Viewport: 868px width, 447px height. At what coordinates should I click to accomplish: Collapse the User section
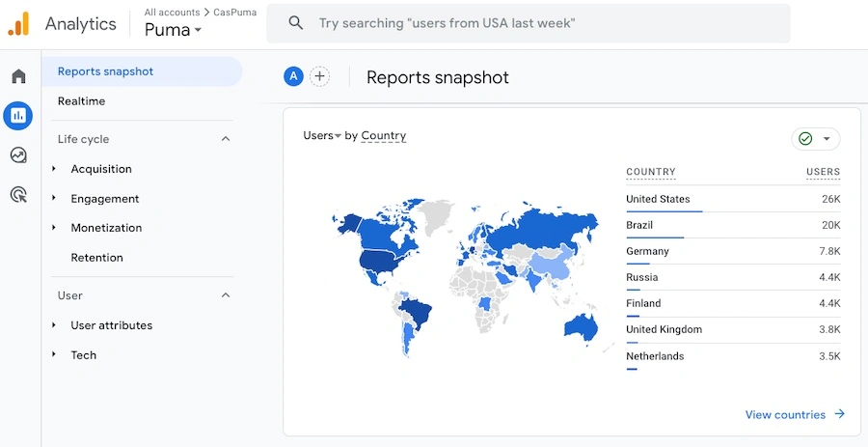226,295
